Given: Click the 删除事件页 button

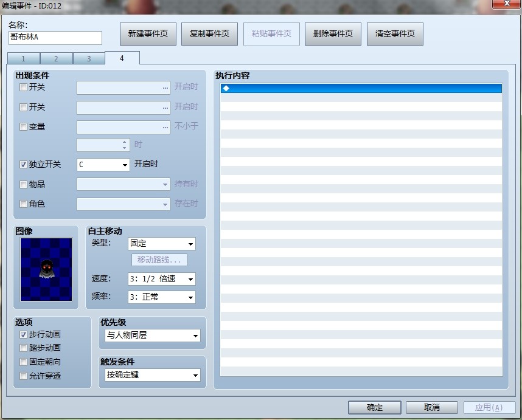Looking at the screenshot, I should [x=333, y=33].
